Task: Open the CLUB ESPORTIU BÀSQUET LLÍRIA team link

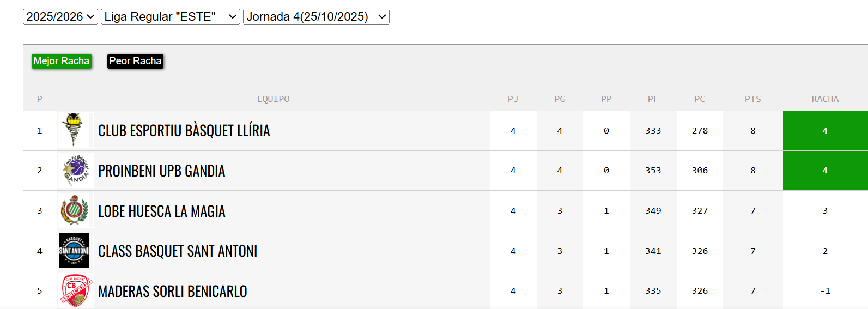Action: coord(184,131)
